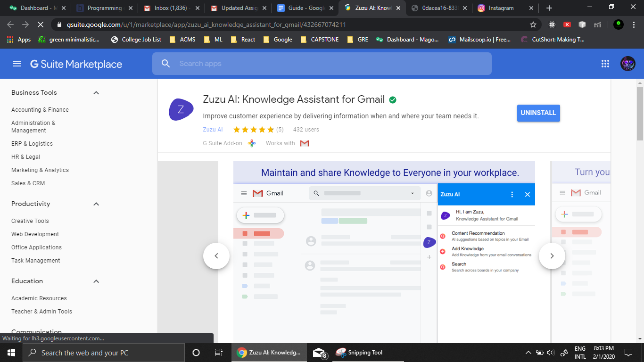Click the Cortana circle icon on taskbar
644x362 pixels.
[x=196, y=353]
